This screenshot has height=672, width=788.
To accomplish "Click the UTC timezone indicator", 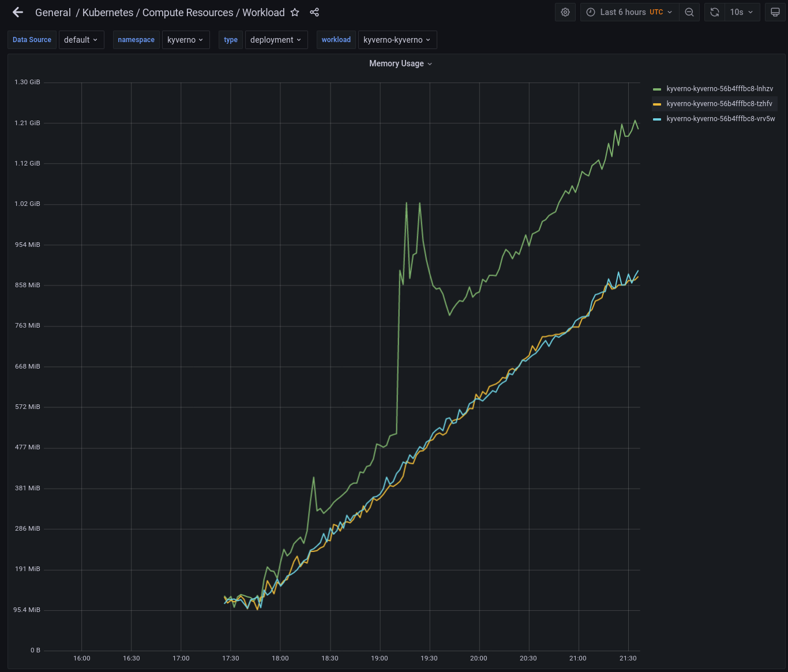I will click(656, 12).
